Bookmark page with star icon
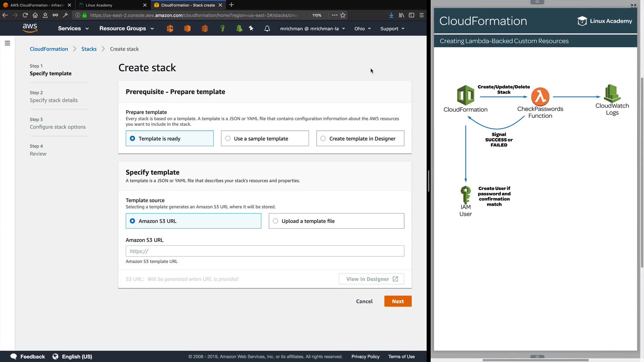 point(343,15)
